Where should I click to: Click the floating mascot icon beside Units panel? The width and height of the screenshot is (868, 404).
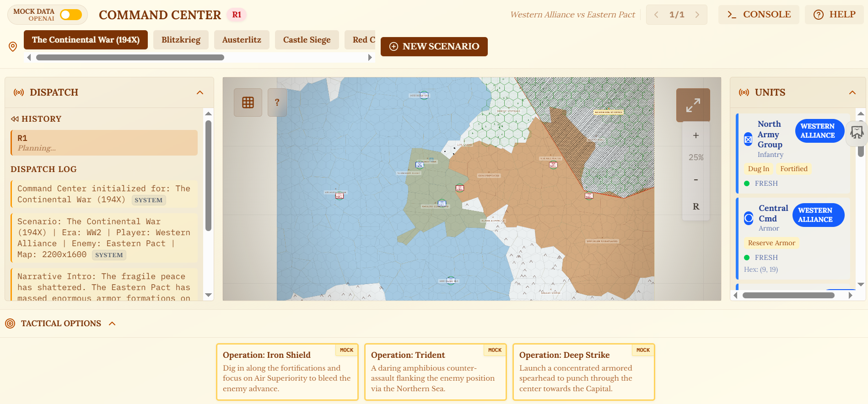(x=857, y=133)
